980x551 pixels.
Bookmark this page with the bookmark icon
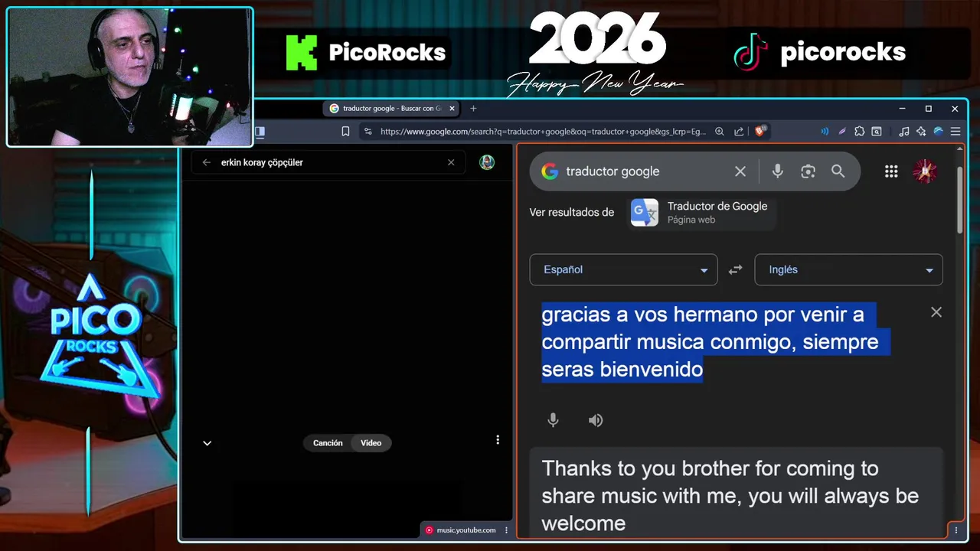pos(345,132)
